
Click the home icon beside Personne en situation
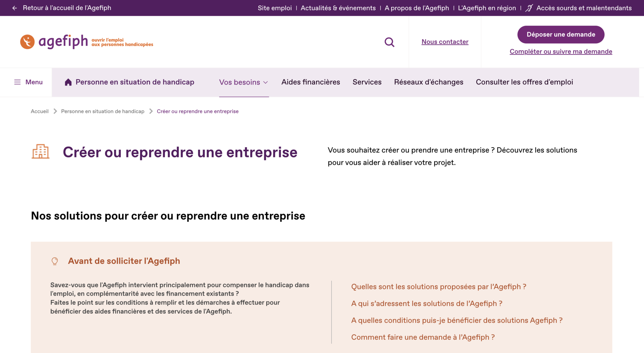point(68,82)
